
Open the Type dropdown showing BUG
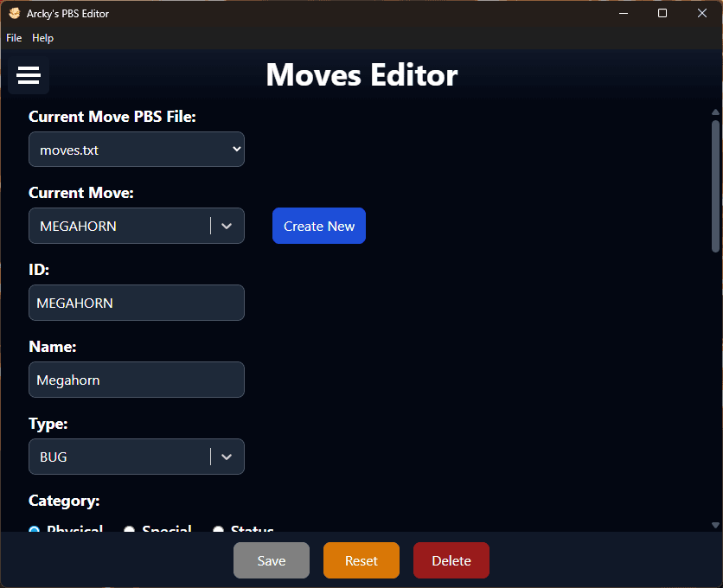[227, 457]
